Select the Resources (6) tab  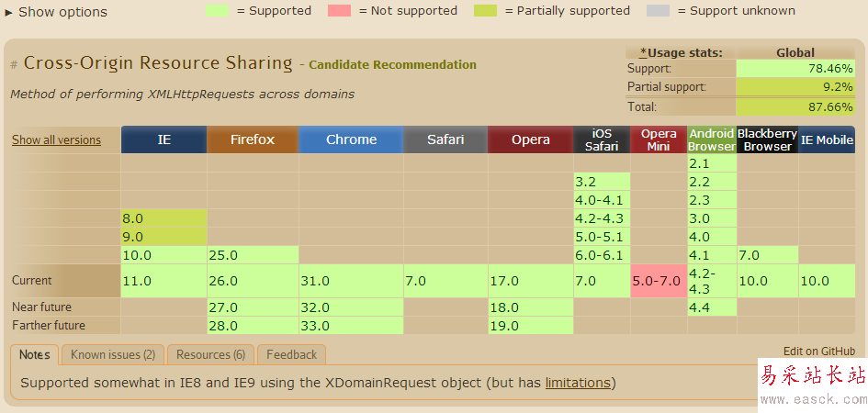tap(210, 355)
